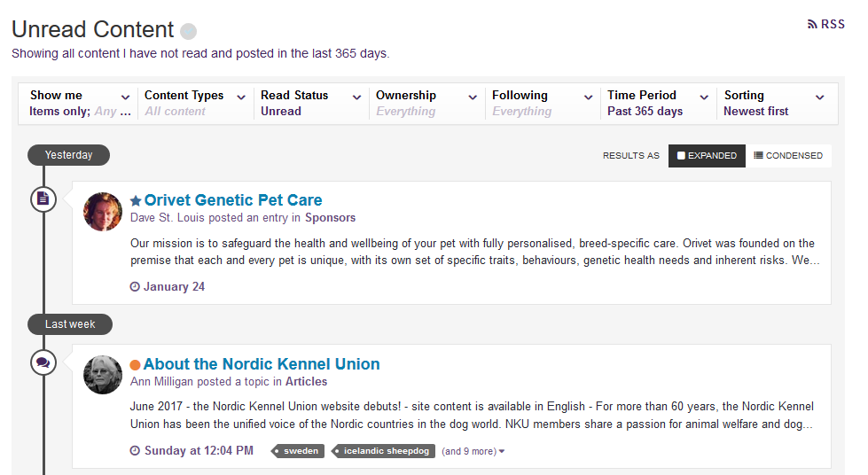Expand the Content Types filter
This screenshot has height=475, width=868.
pos(195,103)
